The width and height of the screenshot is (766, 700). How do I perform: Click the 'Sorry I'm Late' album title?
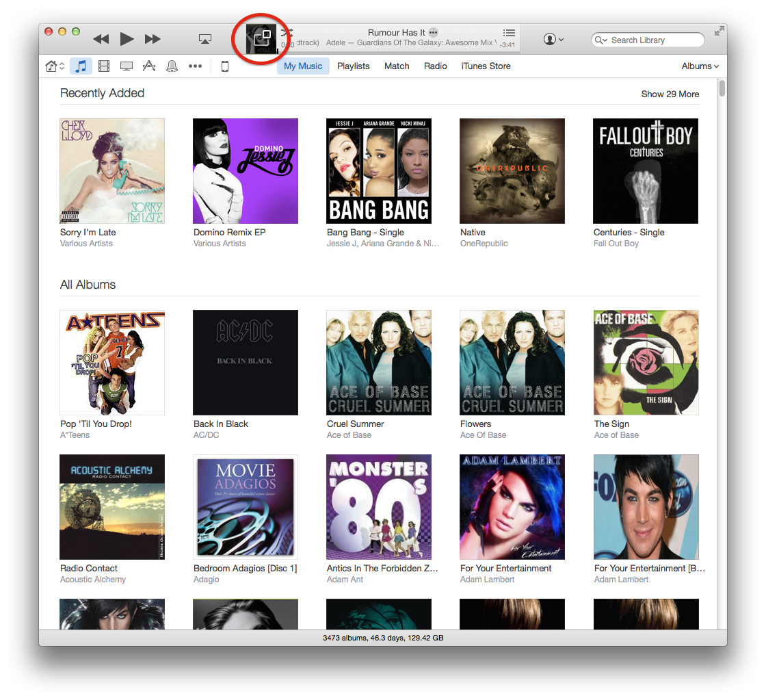point(88,232)
